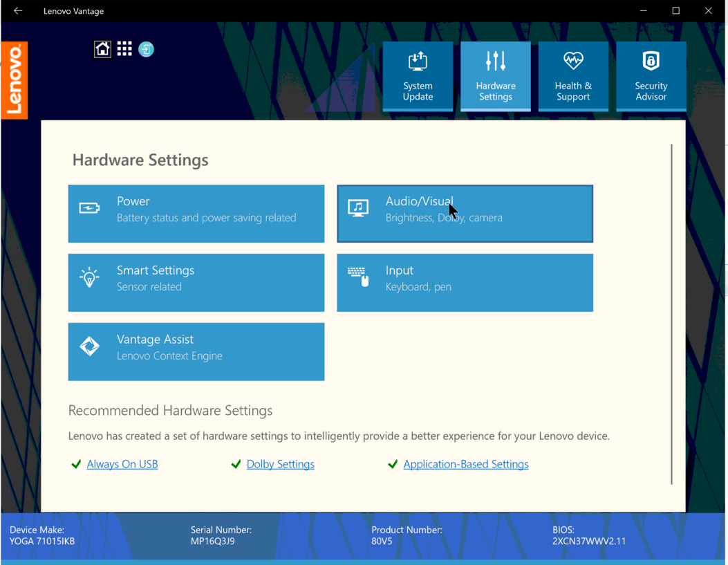Click the device make YOGA 71015IKB
Viewport: 728px width, 565px height.
(42, 541)
